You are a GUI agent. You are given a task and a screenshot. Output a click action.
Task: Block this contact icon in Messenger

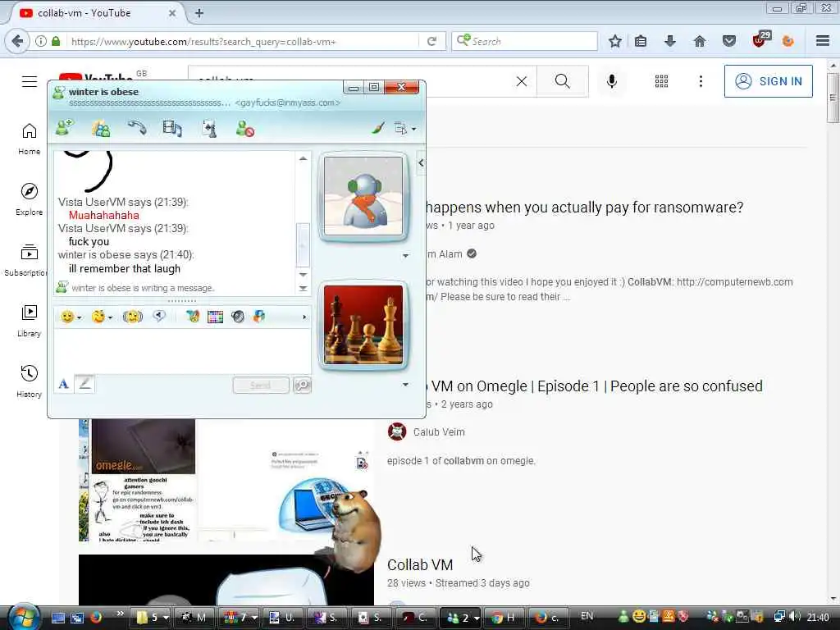[244, 129]
